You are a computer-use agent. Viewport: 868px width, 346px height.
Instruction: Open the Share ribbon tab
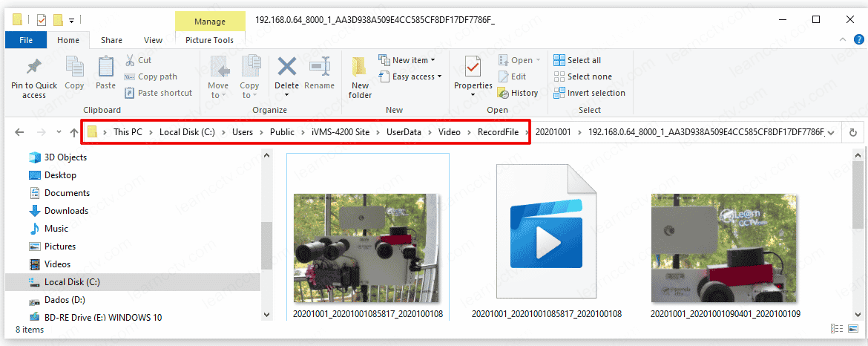(112, 40)
